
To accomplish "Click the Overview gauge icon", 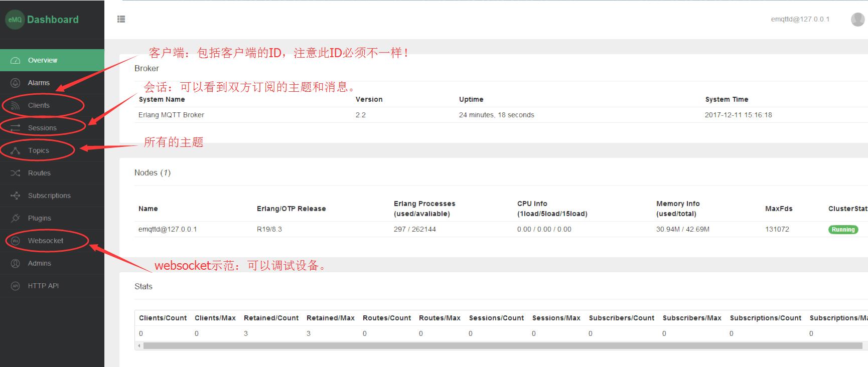I will tap(16, 60).
